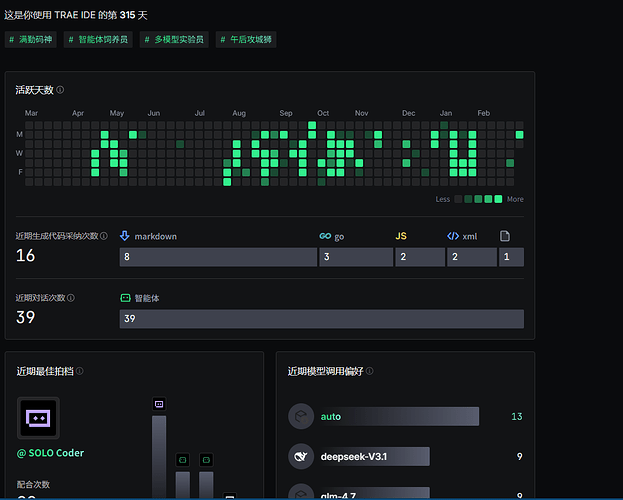Viewport: 623px width, 500px height.
Task: Click the deepseek-V3.1 usage bar
Action: click(x=373, y=456)
